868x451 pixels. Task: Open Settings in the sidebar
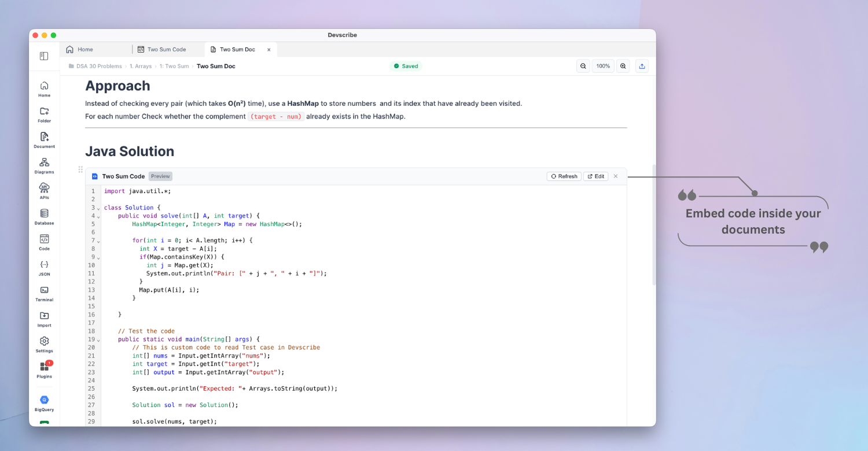coord(44,345)
